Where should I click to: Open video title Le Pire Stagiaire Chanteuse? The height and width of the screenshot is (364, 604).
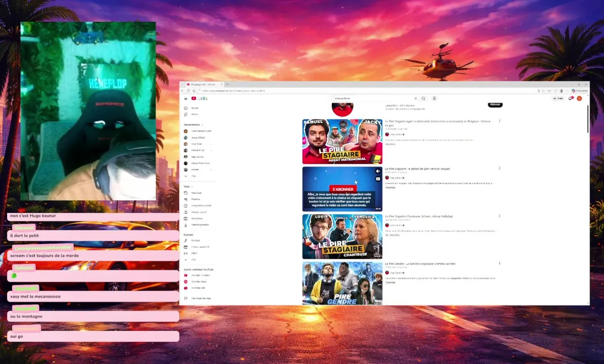click(x=419, y=216)
